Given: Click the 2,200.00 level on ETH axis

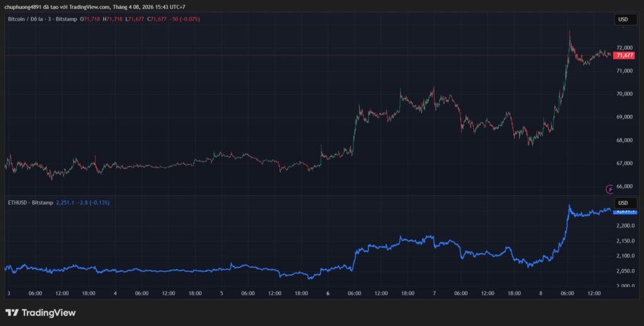Looking at the screenshot, I should coord(625,225).
